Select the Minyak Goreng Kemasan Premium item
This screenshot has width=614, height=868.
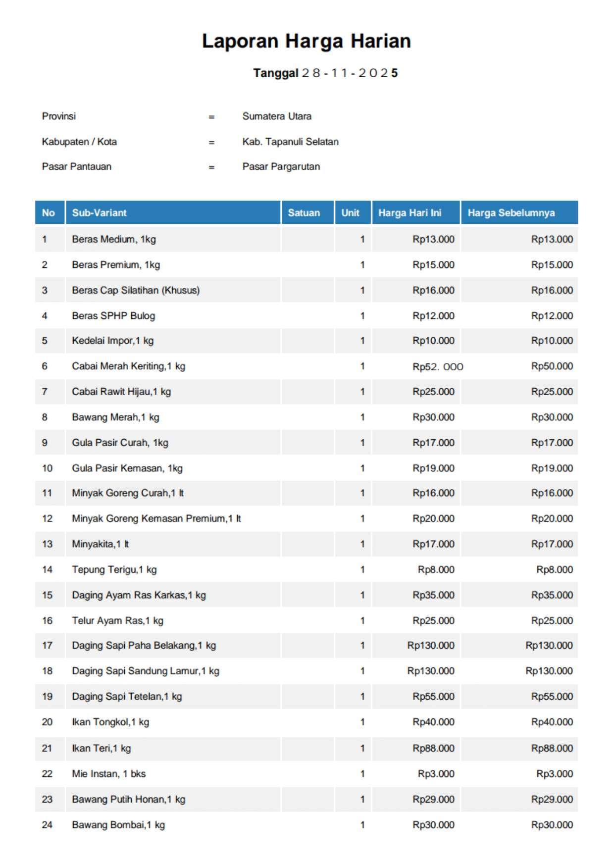coord(156,519)
